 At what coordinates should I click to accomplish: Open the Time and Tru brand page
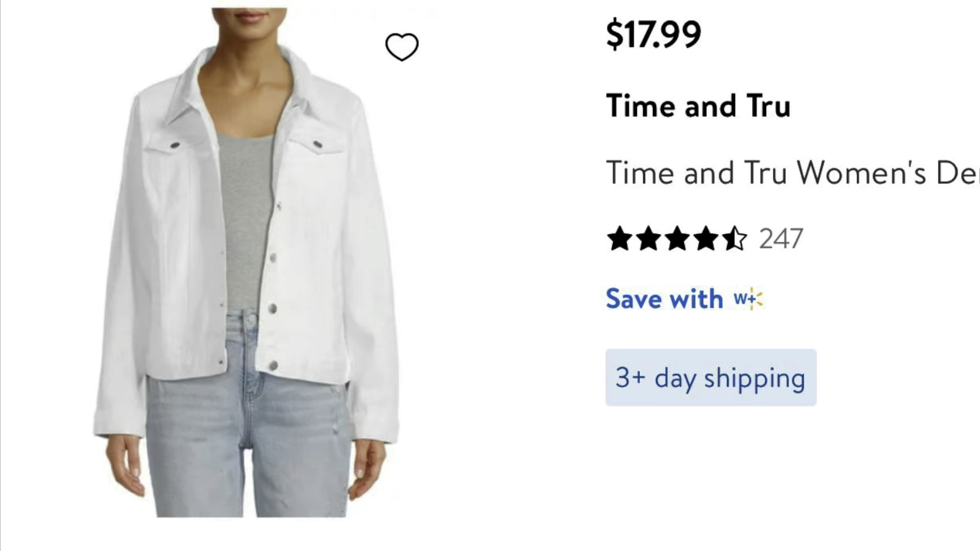coord(698,106)
